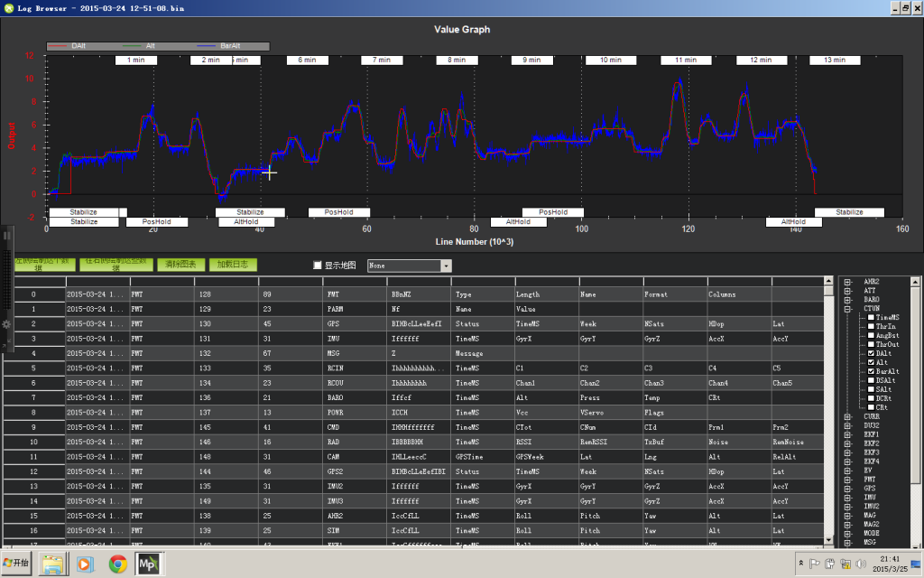Screen dimensions: 924x578
Task: Click the EKF3 tree item label
Action: click(x=872, y=452)
